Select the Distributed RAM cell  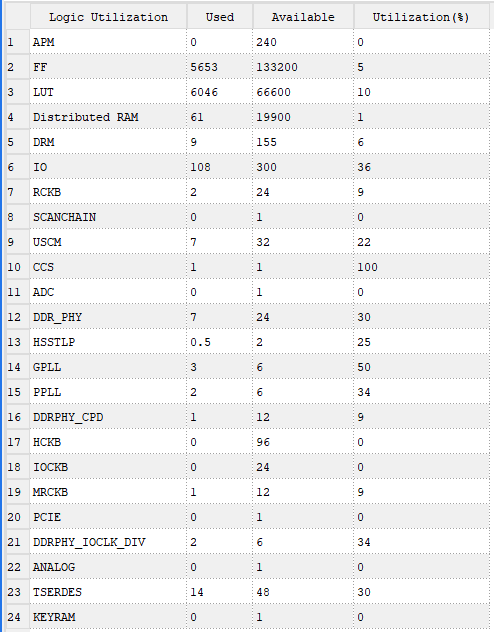[x=108, y=117]
